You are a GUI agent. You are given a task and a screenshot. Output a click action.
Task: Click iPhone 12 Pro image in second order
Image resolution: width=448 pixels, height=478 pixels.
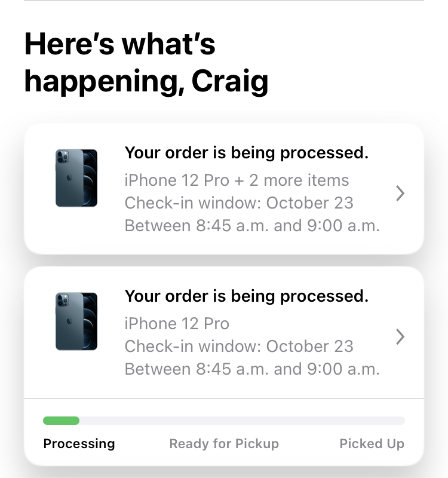pyautogui.click(x=76, y=321)
